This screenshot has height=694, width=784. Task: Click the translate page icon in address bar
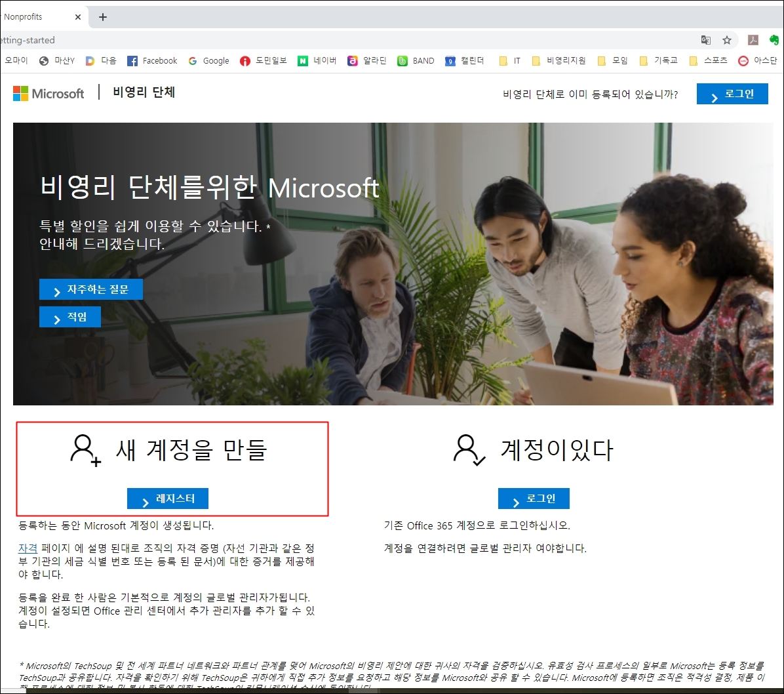click(x=706, y=40)
